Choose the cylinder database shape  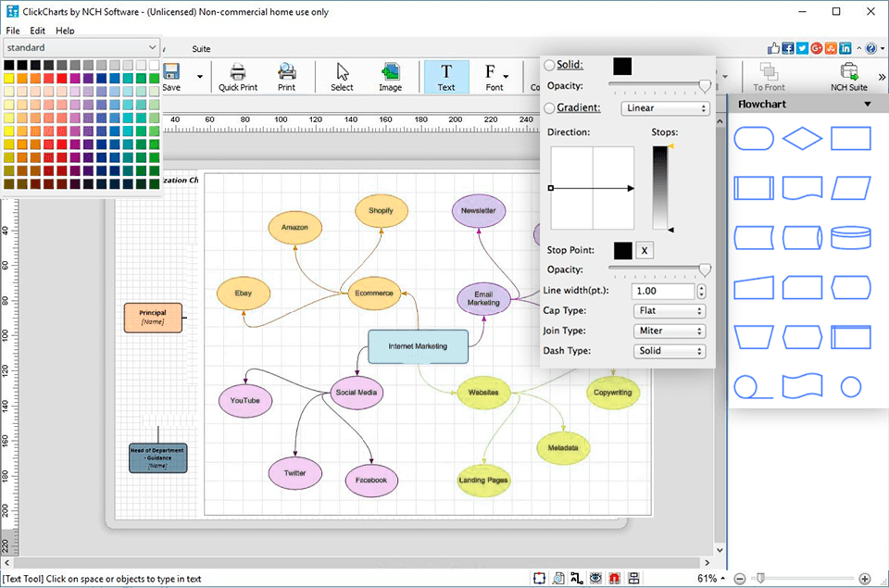coord(850,238)
